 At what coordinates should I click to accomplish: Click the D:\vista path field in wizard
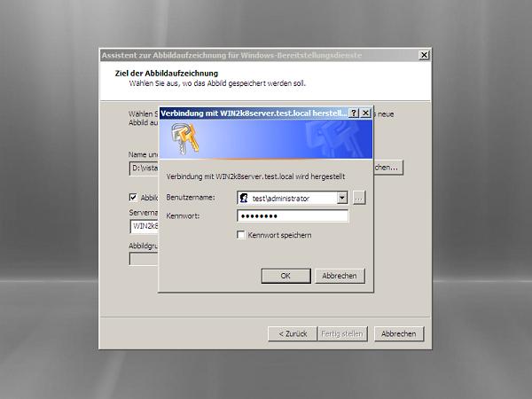[x=145, y=168]
